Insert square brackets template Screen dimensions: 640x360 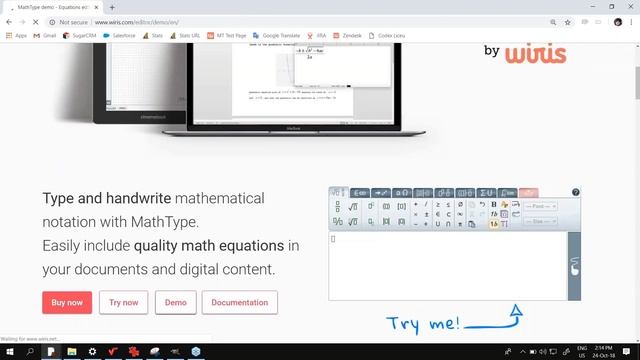click(x=402, y=207)
